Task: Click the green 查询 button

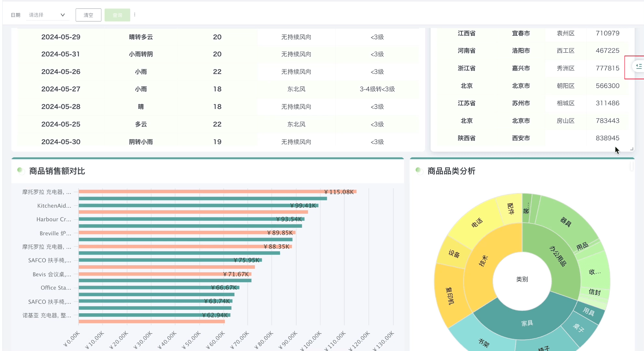Action: click(117, 15)
